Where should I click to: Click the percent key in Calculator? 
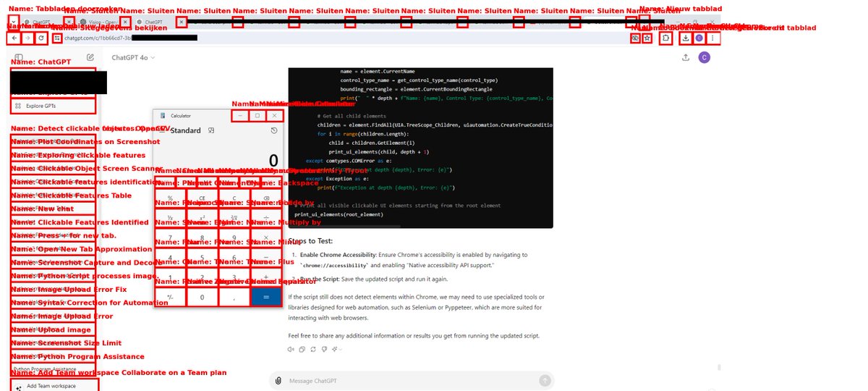pyautogui.click(x=170, y=198)
